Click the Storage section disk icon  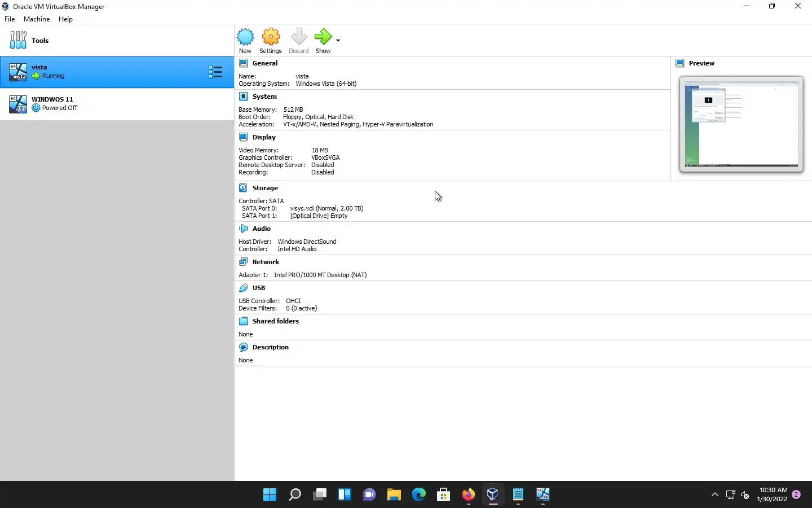pos(243,188)
